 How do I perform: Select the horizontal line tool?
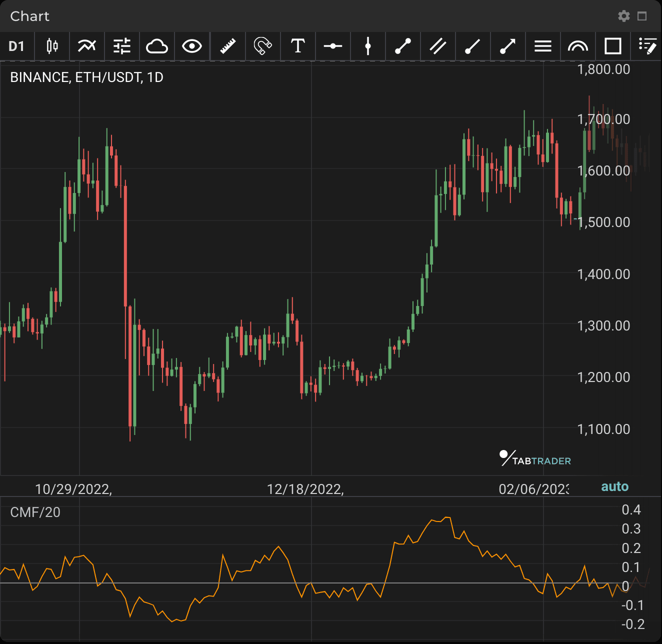pyautogui.click(x=333, y=46)
